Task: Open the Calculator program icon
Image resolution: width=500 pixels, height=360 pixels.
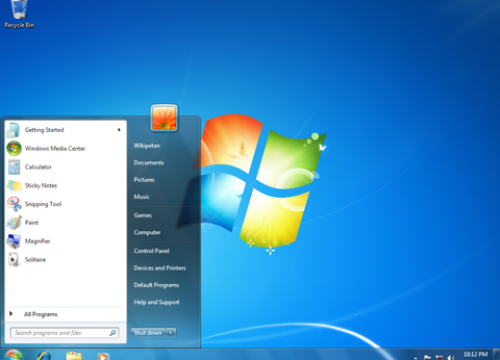Action: pos(14,167)
